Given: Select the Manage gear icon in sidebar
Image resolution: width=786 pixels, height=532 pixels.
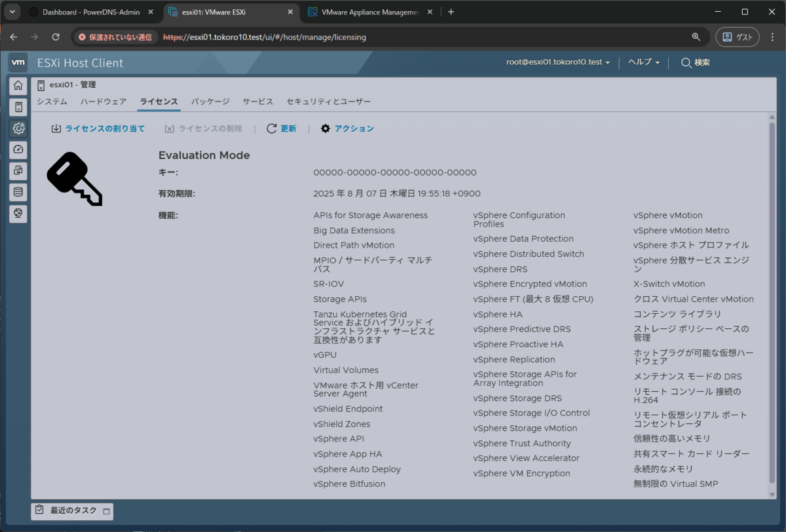Looking at the screenshot, I should 18,128.
